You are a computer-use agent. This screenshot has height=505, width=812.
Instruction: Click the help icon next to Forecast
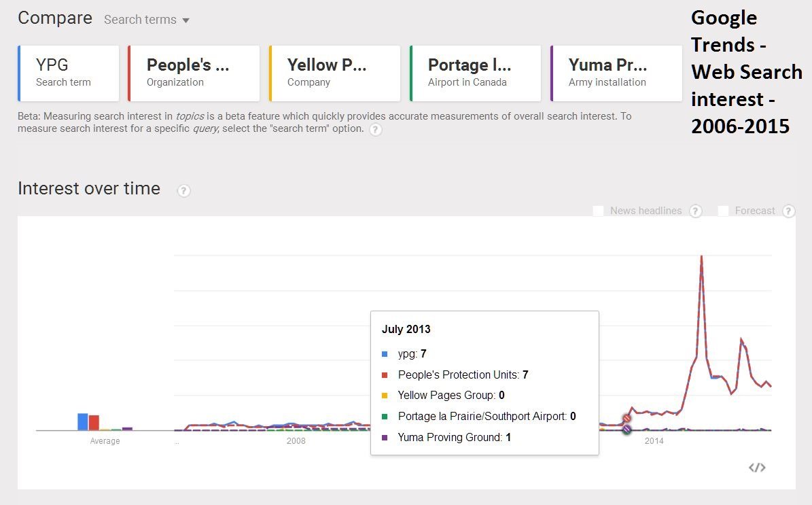tap(788, 211)
